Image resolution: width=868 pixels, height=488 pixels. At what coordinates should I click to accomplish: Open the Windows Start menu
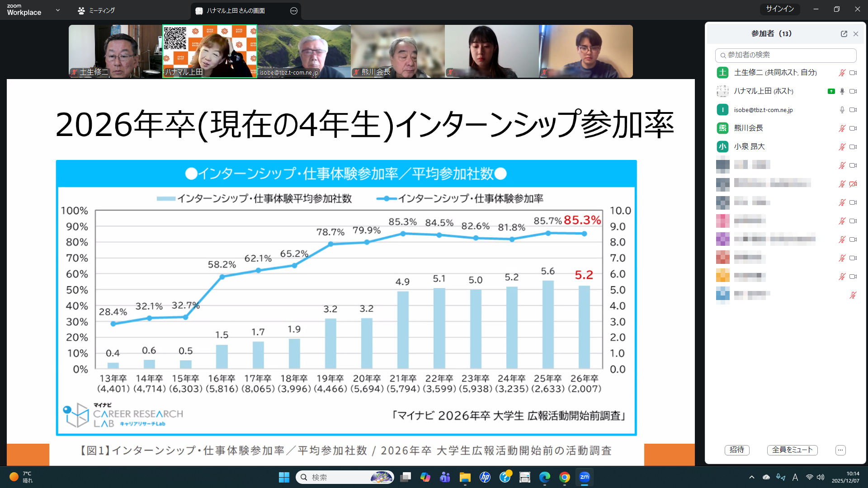coord(284,477)
